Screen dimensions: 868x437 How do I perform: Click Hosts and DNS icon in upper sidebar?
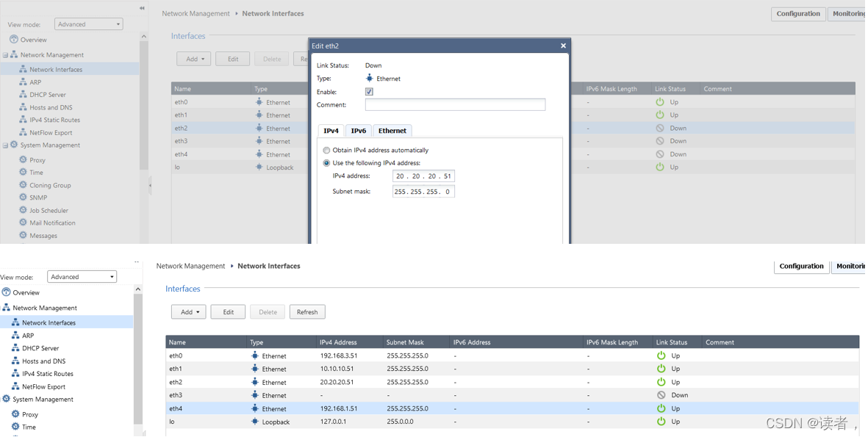tap(23, 107)
